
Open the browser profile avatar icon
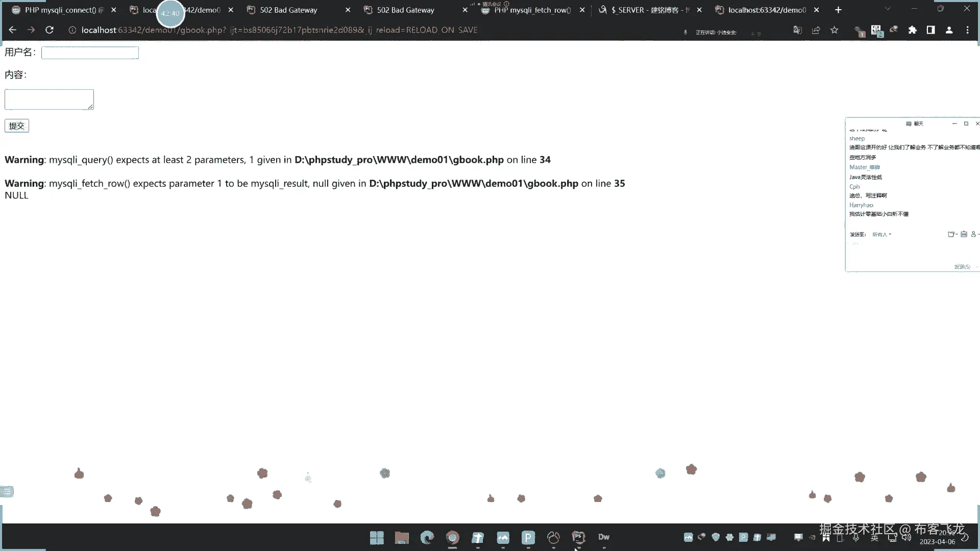949,30
